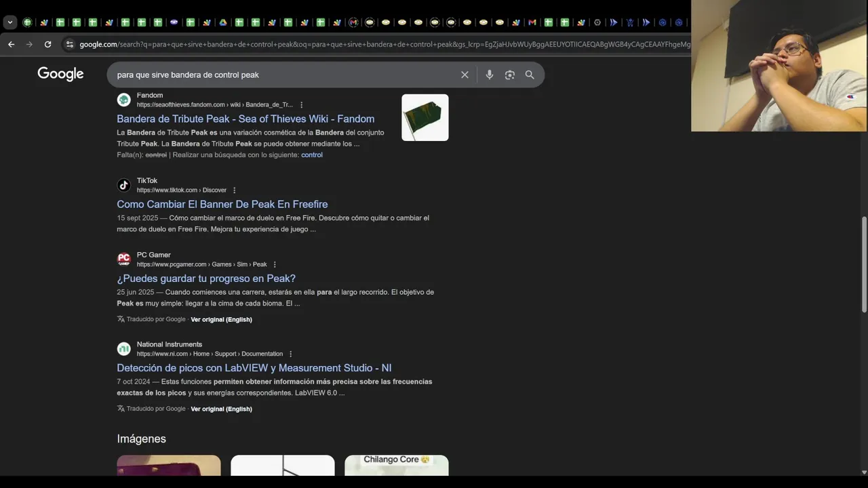The image size is (868, 488).
Task: Switch to the purple oval icon tab
Action: point(174,22)
